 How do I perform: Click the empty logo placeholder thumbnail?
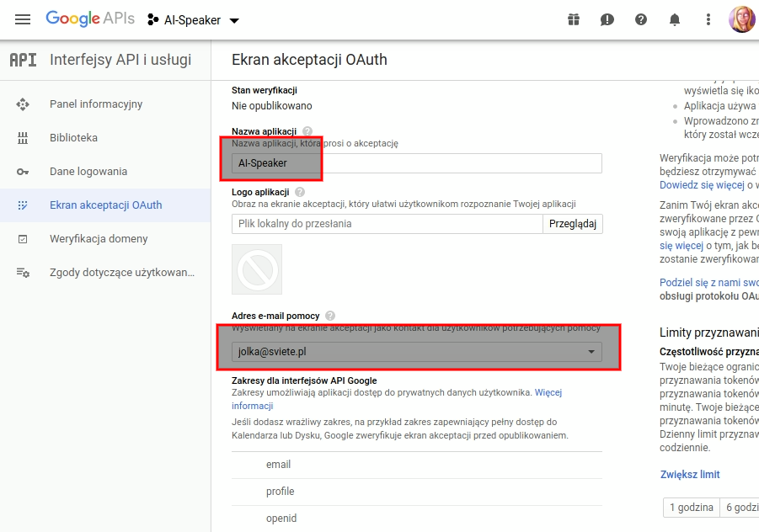tap(257, 269)
